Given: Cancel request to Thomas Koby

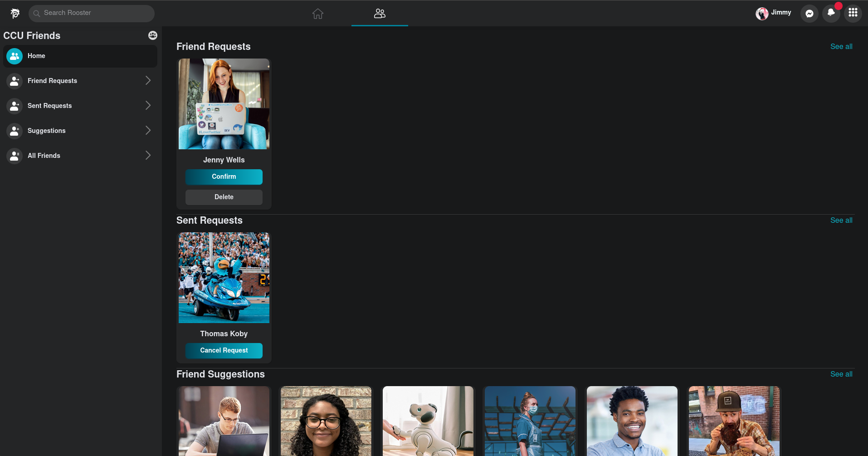Looking at the screenshot, I should pyautogui.click(x=224, y=351).
